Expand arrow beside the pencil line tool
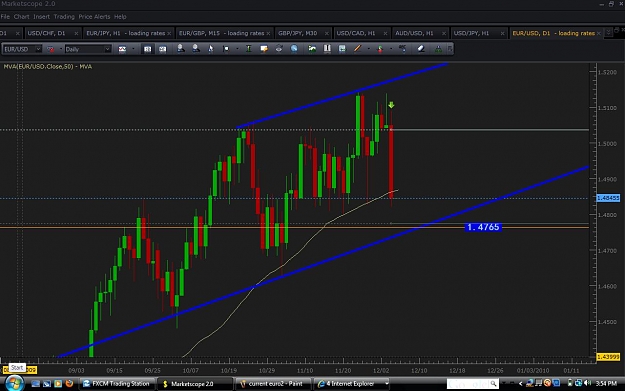This screenshot has width=625, height=391. [368, 49]
